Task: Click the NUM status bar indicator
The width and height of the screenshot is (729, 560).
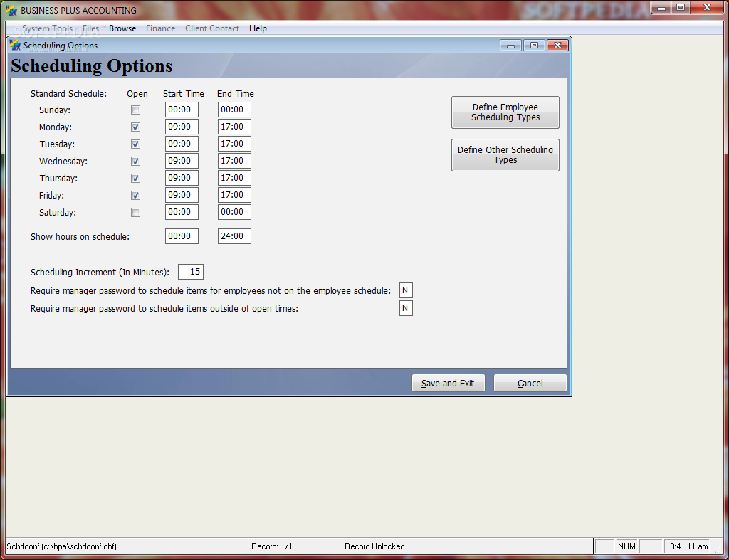Action: [626, 546]
